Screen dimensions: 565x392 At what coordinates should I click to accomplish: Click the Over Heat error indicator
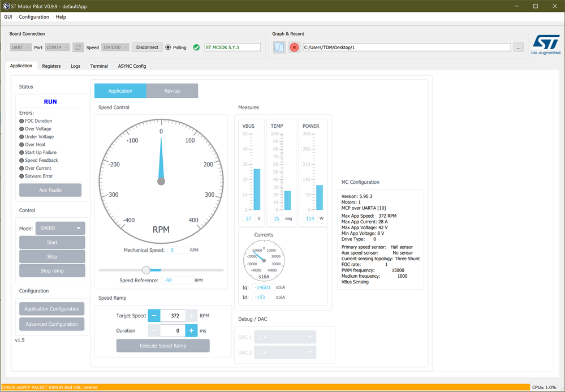click(21, 145)
